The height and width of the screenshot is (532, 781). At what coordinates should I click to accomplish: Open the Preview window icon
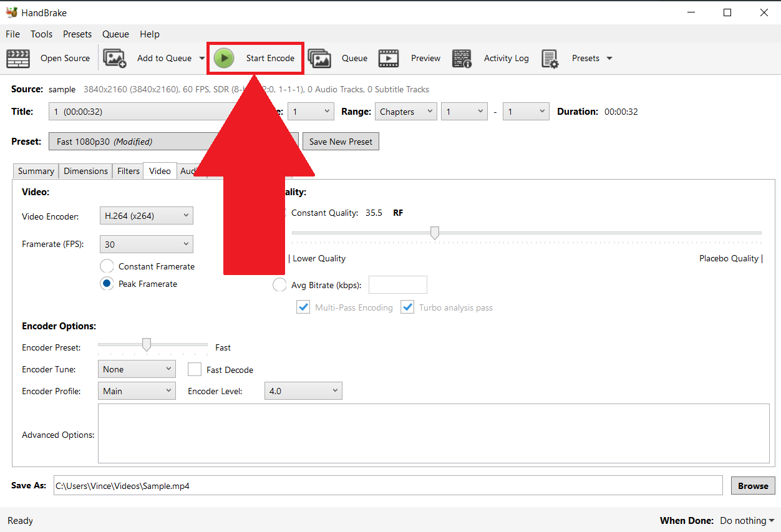(389, 57)
